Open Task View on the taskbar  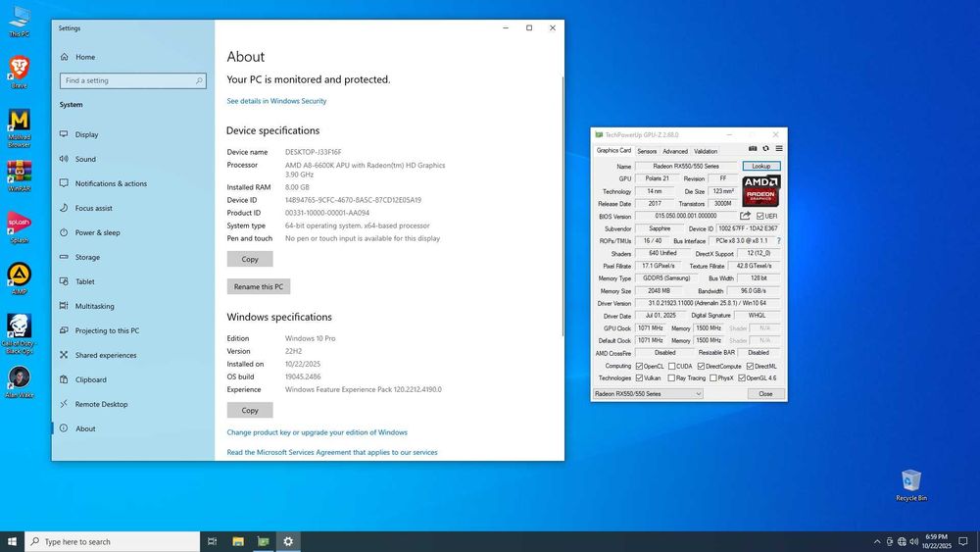click(x=213, y=541)
